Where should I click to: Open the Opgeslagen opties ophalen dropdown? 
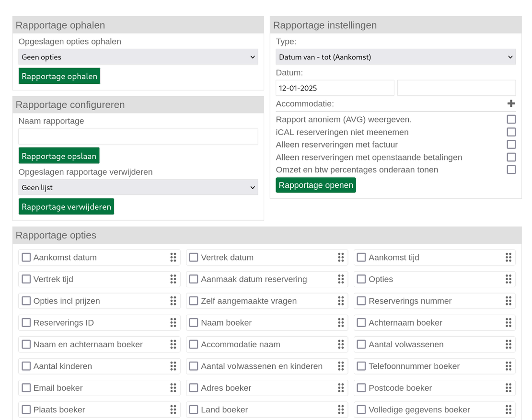click(138, 57)
